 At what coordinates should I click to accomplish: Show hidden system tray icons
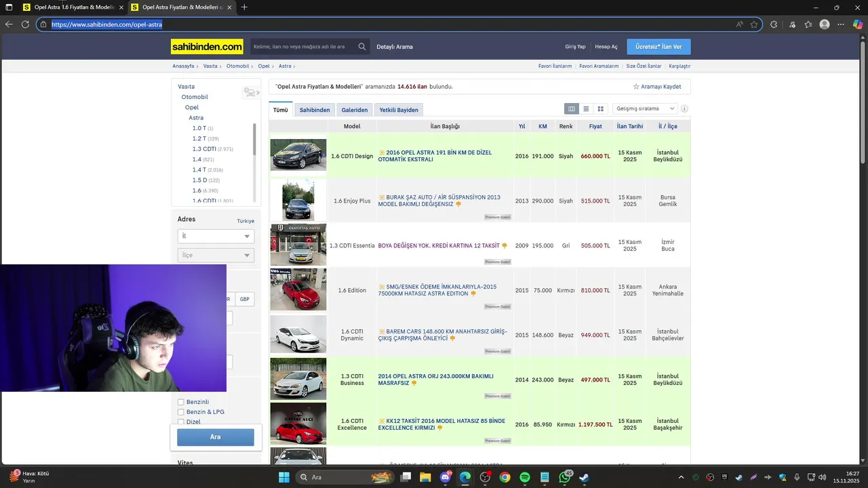coord(682,477)
